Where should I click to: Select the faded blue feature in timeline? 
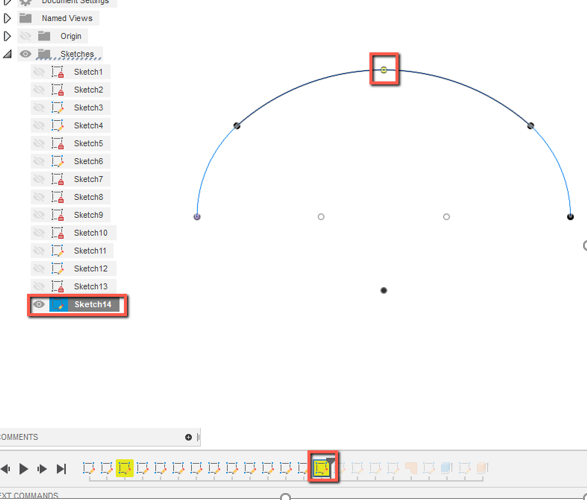point(447,468)
